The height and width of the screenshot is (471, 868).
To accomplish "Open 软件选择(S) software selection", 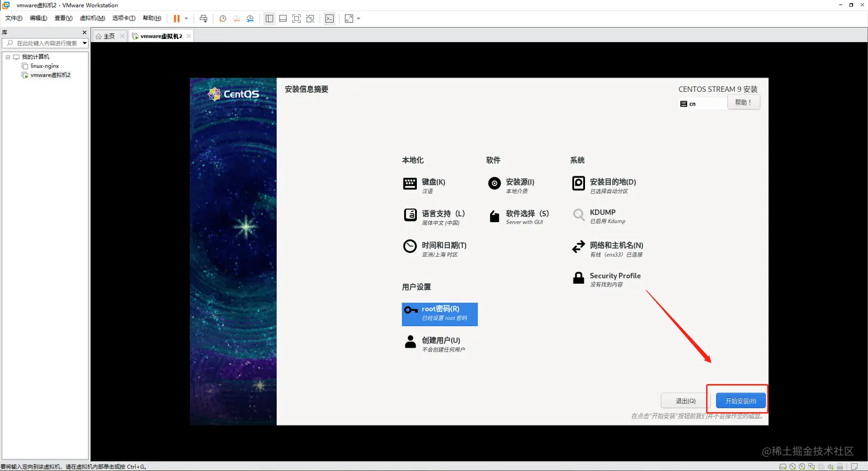I will (x=518, y=217).
